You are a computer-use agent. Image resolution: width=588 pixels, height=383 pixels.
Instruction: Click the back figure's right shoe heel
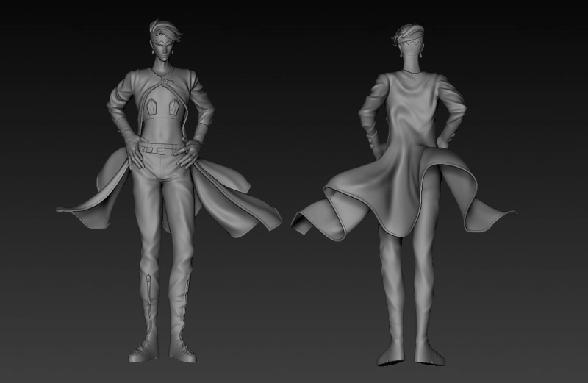click(x=429, y=357)
